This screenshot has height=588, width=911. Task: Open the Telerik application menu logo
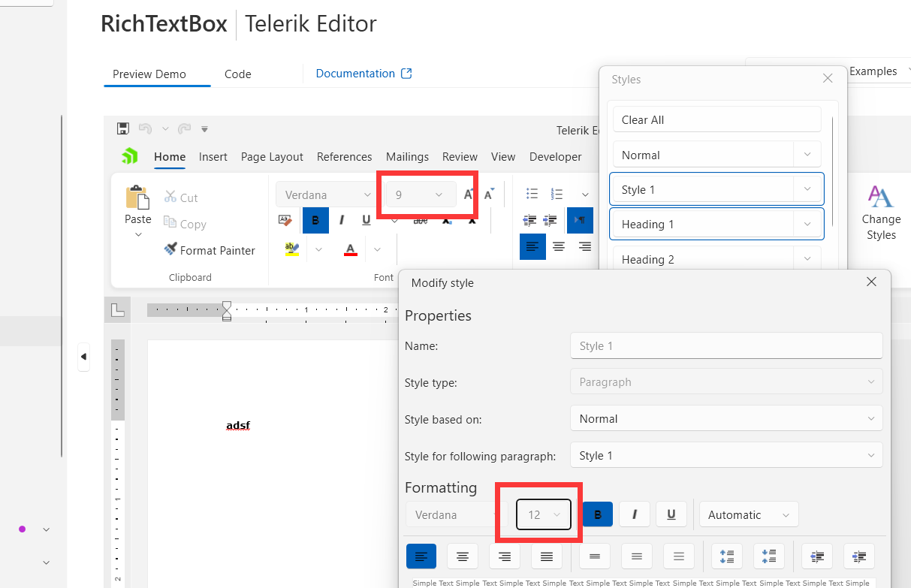[130, 156]
